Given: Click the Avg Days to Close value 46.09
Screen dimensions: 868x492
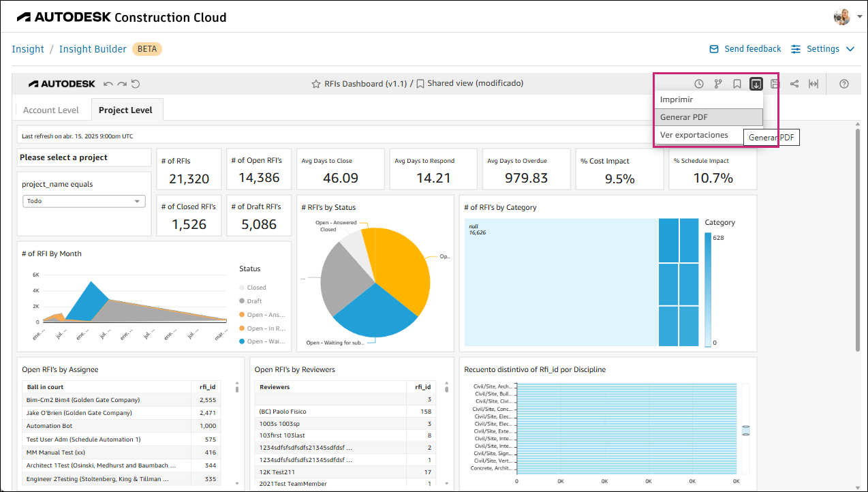Looking at the screenshot, I should pyautogui.click(x=341, y=178).
